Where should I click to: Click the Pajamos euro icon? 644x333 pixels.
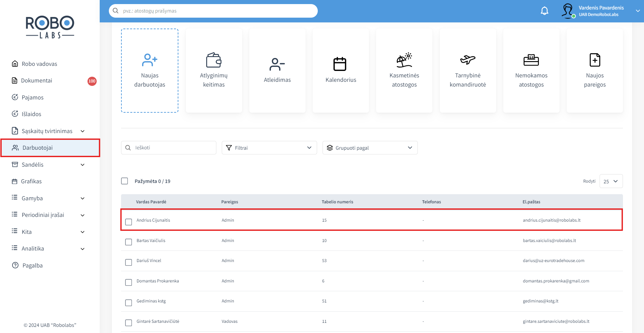coord(15,97)
